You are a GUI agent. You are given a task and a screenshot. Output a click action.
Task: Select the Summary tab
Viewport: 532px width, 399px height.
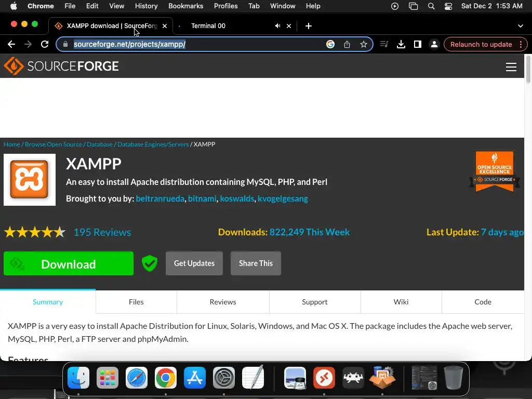tap(48, 302)
